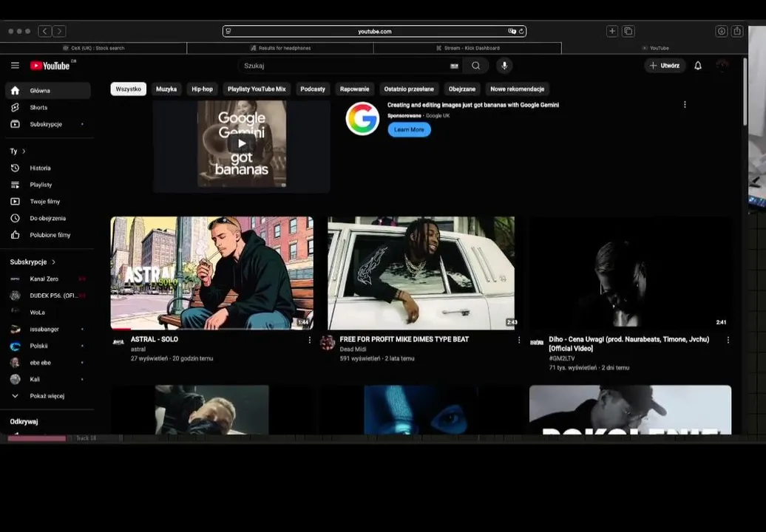Click the youtube.com address bar
766x532 pixels.
point(374,31)
